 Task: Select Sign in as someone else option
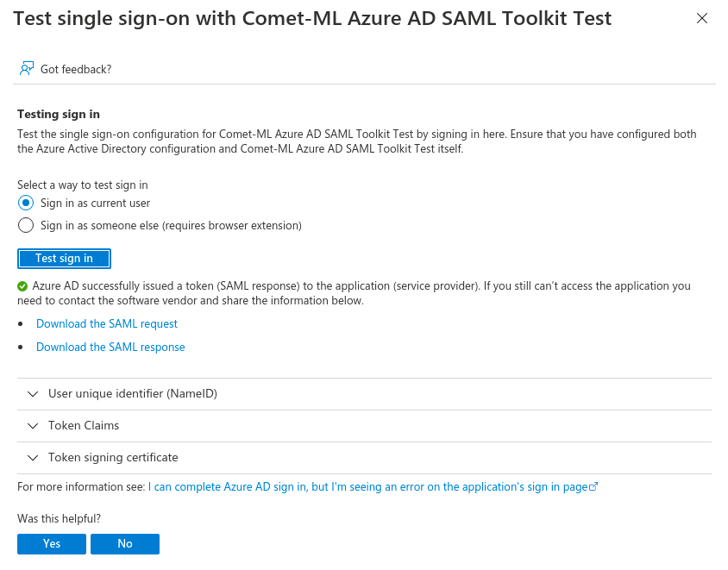(26, 225)
